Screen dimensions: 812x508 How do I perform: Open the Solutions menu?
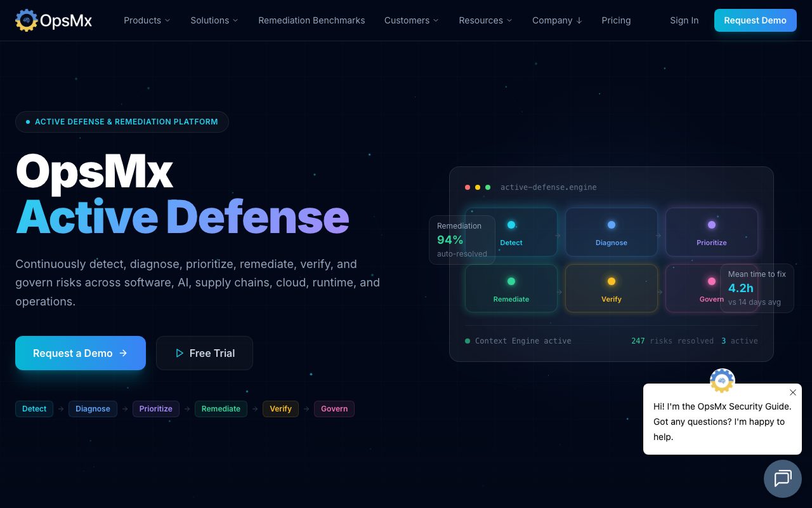click(214, 20)
